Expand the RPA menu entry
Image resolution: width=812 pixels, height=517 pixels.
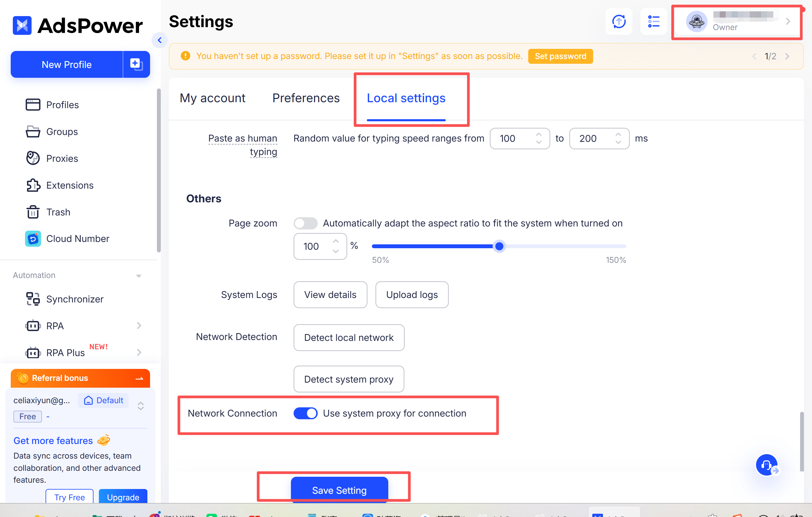(x=139, y=325)
